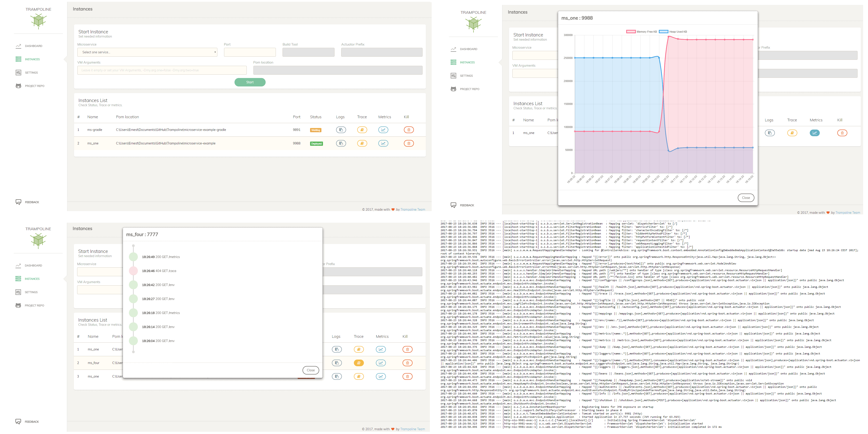The height and width of the screenshot is (434, 868).
Task: Click the 'Status' column header in the ms-gradle list
Action: 315,117
